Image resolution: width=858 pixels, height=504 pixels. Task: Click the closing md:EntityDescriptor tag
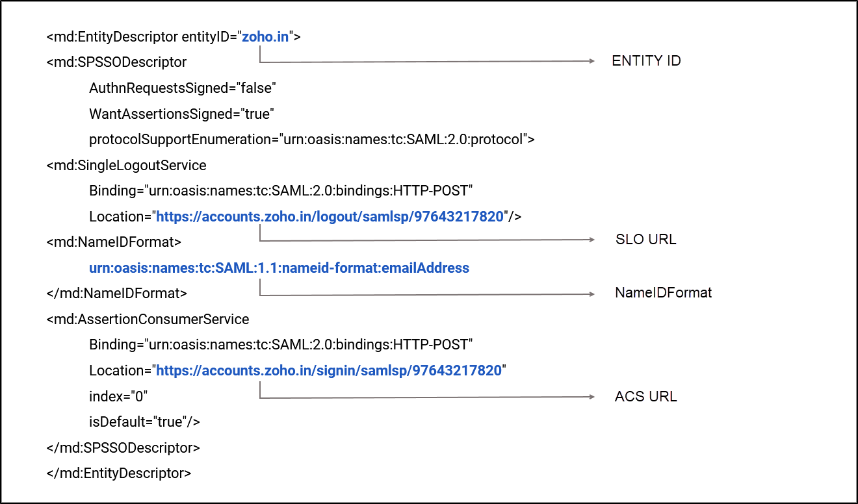[118, 473]
